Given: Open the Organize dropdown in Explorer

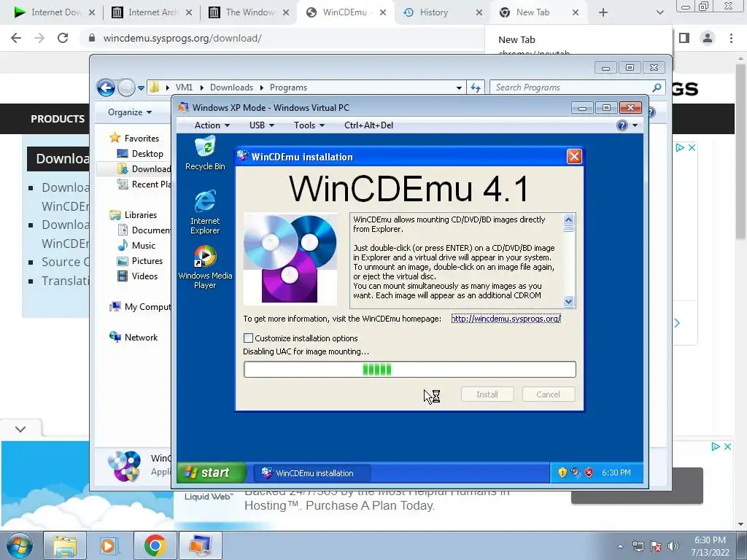Looking at the screenshot, I should [130, 112].
